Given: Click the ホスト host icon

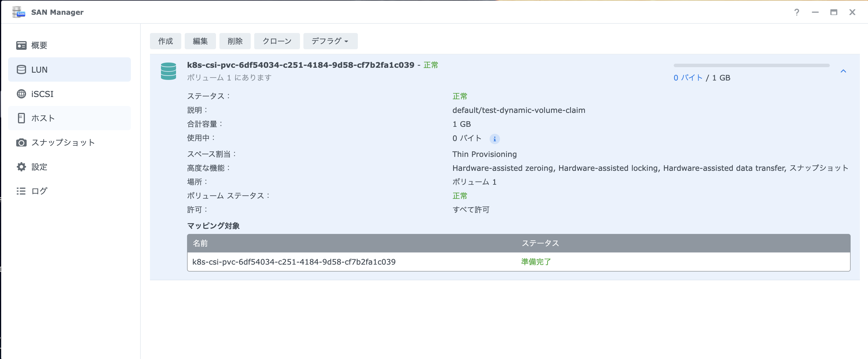Looking at the screenshot, I should tap(21, 118).
